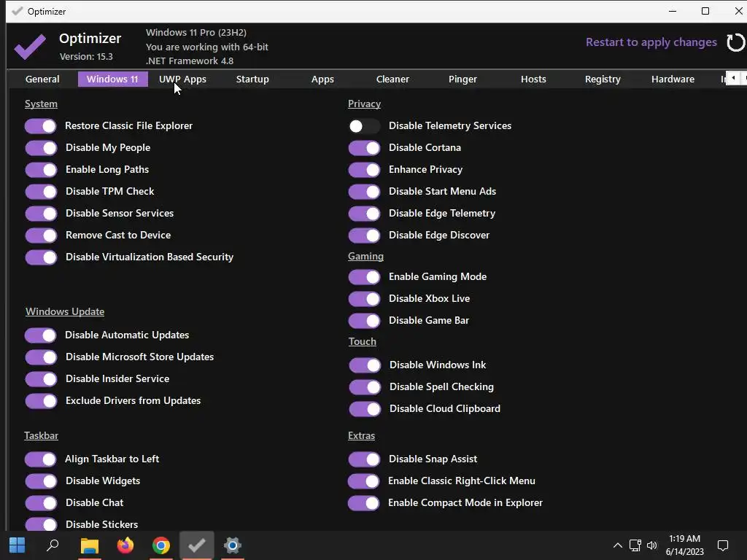Click the Windows Update section heading

(65, 311)
